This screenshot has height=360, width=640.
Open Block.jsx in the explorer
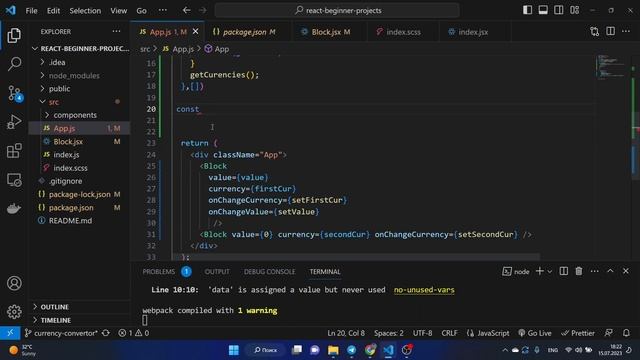(80, 142)
